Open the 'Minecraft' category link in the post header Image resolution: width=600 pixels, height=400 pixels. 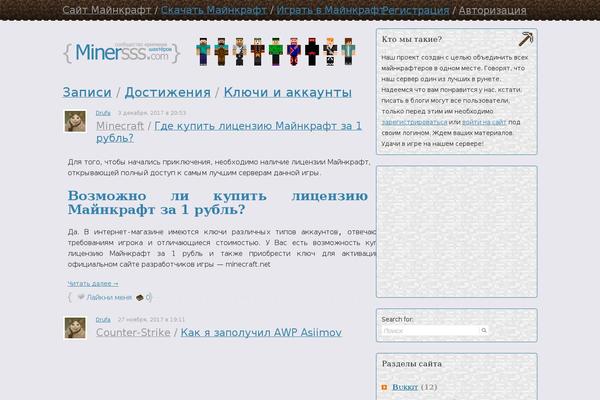tap(120, 126)
